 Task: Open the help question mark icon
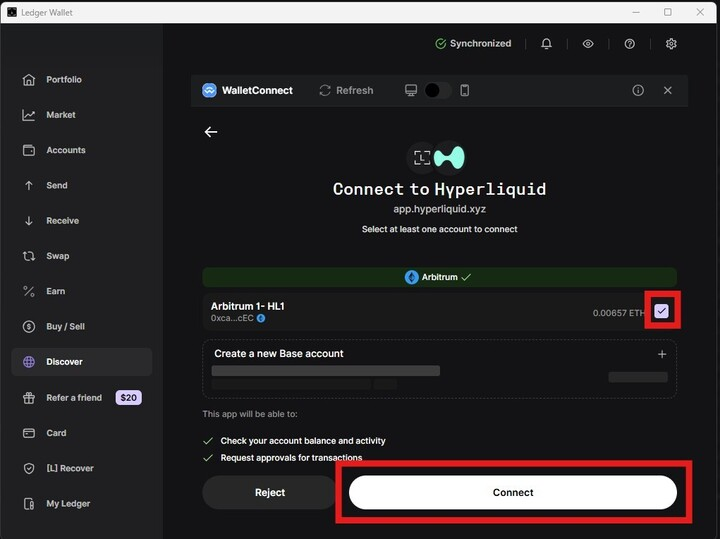pyautogui.click(x=630, y=44)
